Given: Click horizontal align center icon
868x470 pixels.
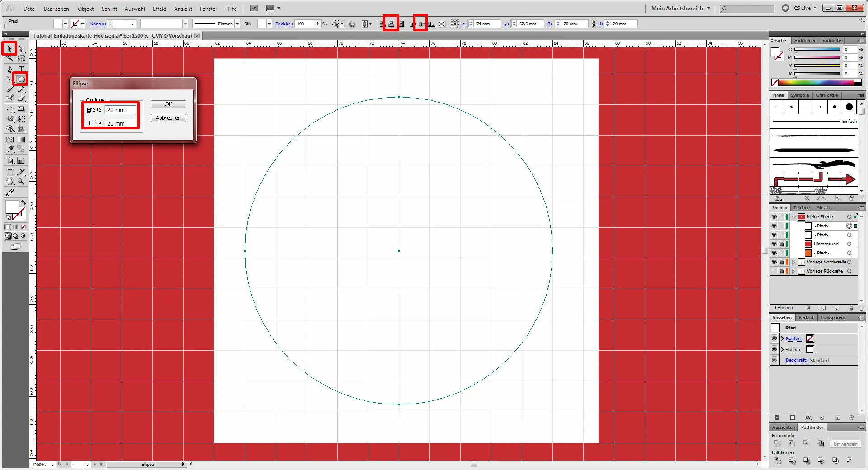Looking at the screenshot, I should click(x=391, y=24).
